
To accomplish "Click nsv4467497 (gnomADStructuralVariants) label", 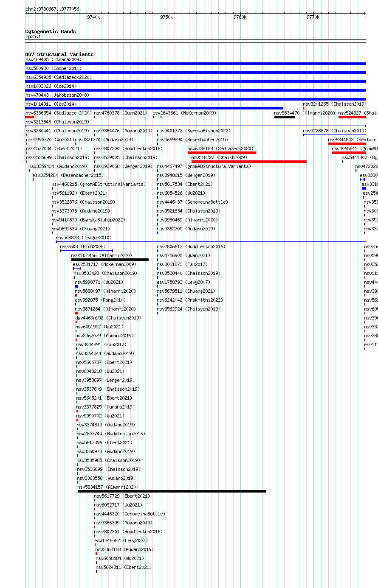I will [204, 166].
